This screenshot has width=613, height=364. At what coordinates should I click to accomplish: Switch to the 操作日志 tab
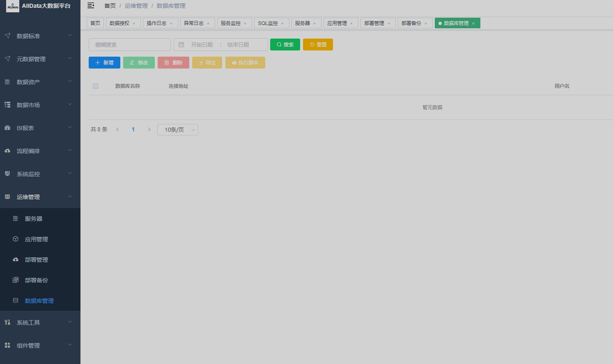pyautogui.click(x=156, y=23)
